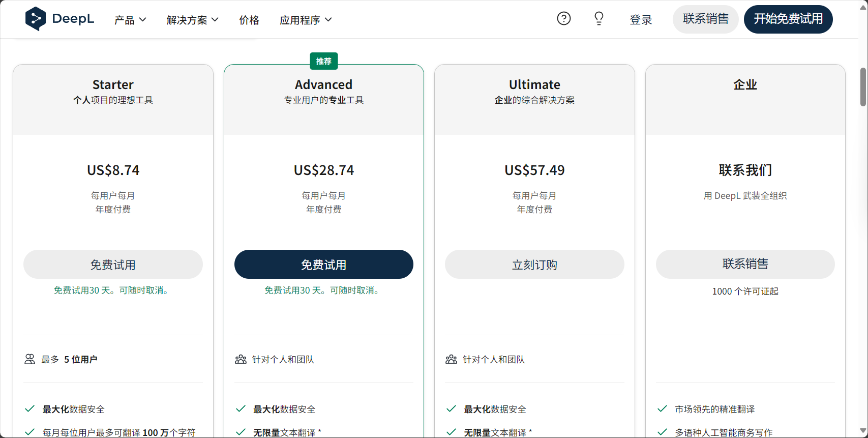868x438 pixels.
Task: Click 专业用户的专业工具 subtitle
Action: pos(324,100)
